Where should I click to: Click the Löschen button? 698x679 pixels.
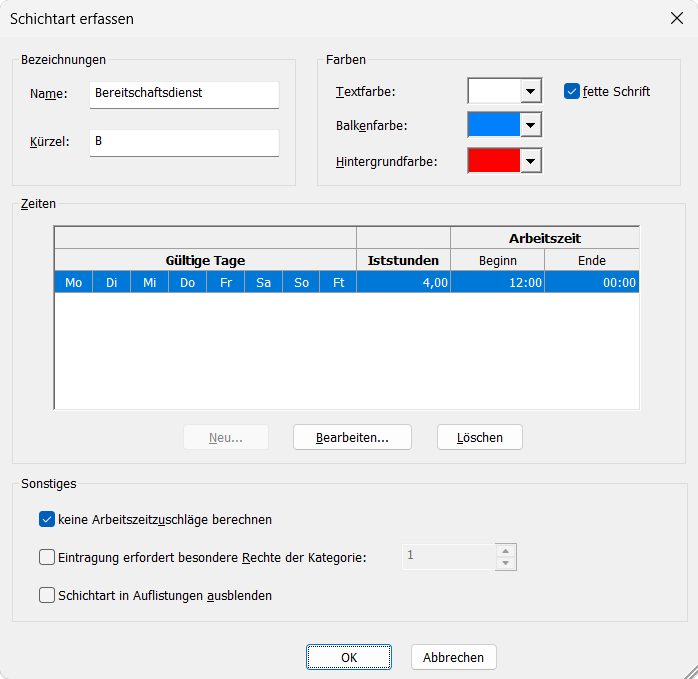[x=480, y=437]
